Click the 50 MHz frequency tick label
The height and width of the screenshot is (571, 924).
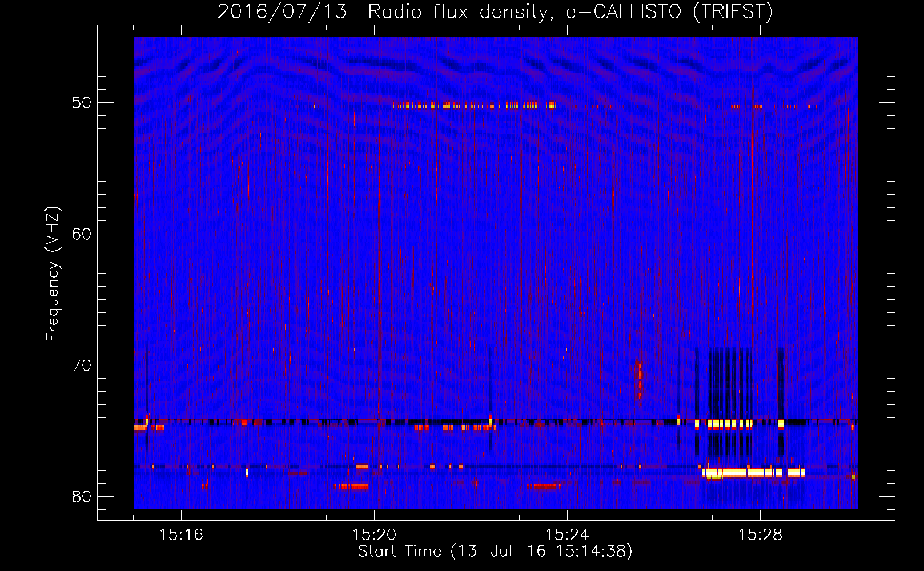pyautogui.click(x=82, y=103)
